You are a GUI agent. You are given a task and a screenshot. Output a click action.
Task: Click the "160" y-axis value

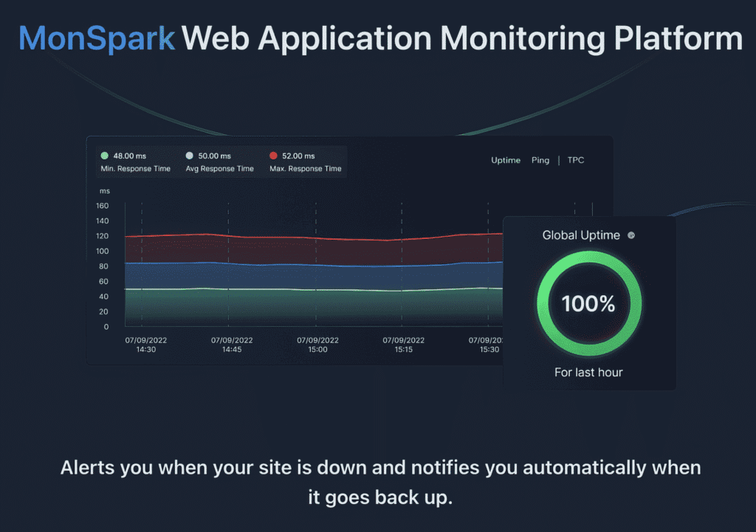tap(102, 206)
